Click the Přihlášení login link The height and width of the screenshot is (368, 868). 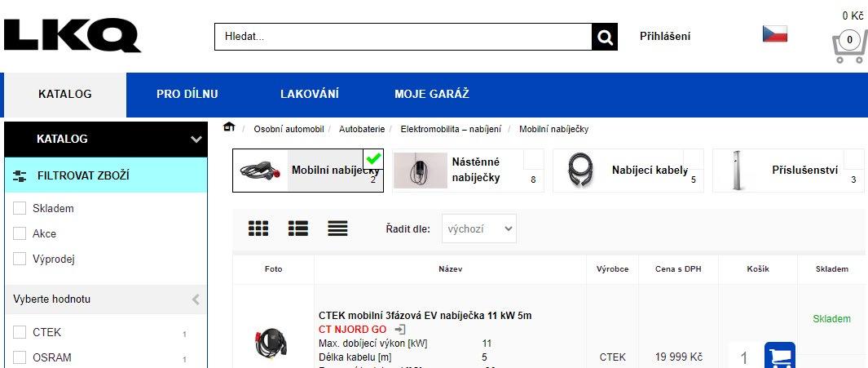tap(665, 37)
